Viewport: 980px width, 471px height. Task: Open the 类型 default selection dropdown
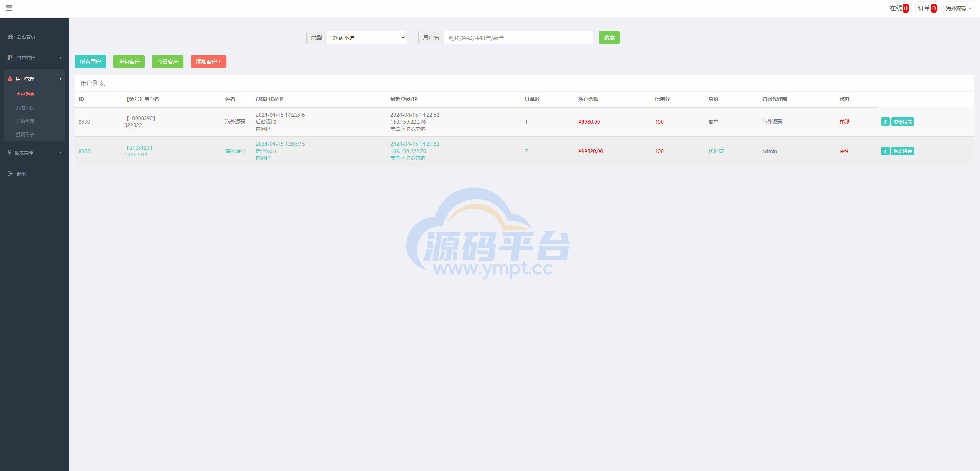pos(367,37)
